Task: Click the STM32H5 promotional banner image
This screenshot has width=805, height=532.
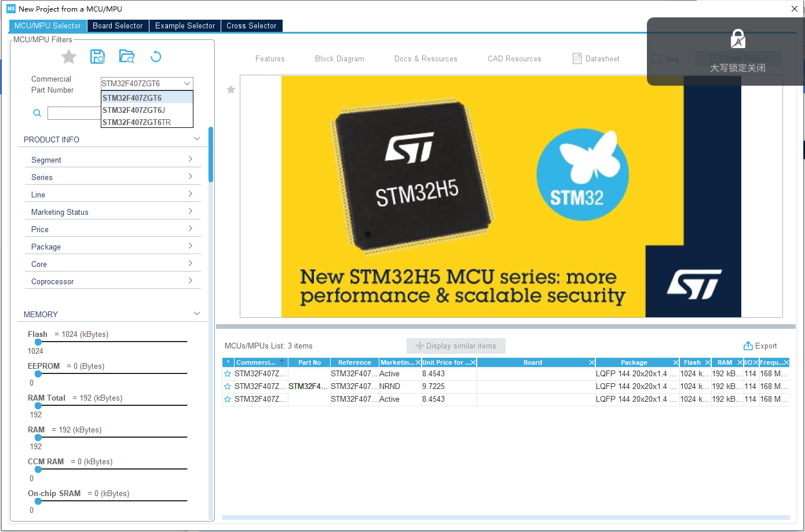Action: pyautogui.click(x=511, y=196)
